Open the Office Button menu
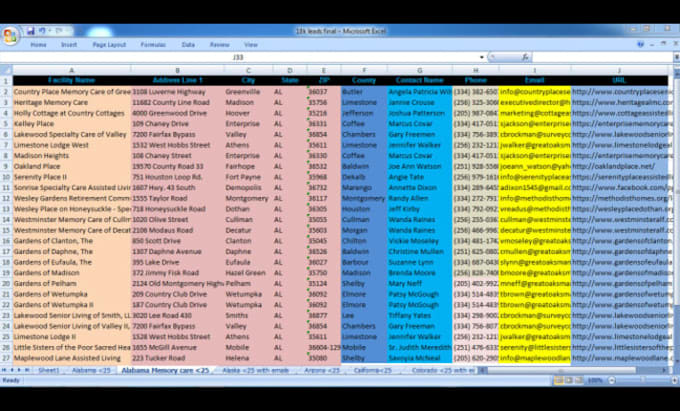This screenshot has width=680, height=411. 10,36
